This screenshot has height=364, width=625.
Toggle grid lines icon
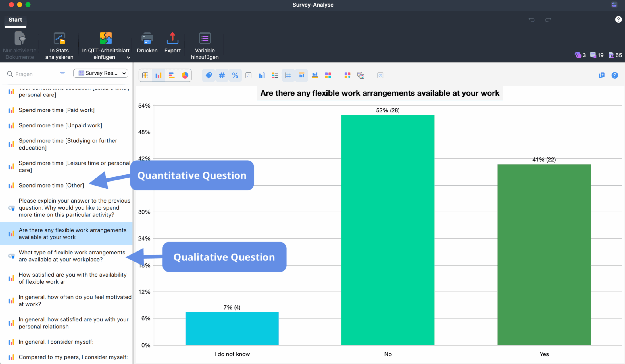tap(288, 75)
